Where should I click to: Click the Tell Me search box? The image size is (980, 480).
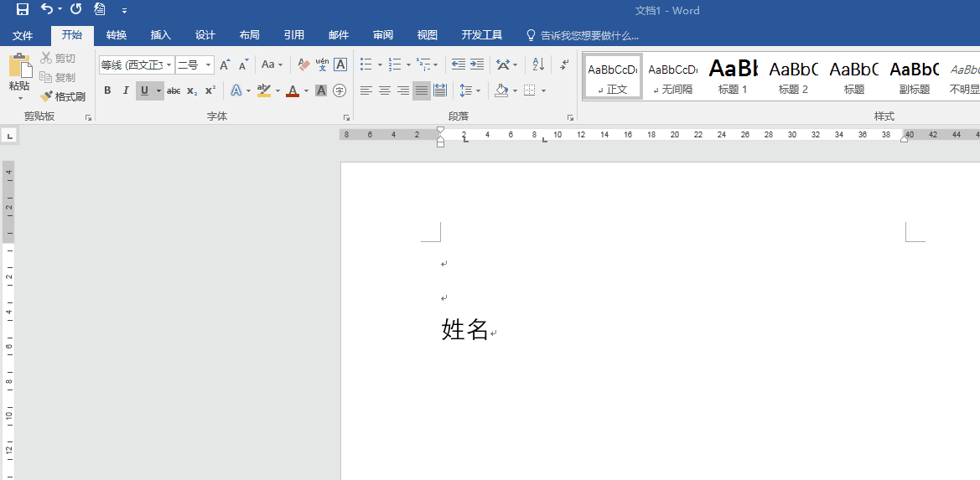click(589, 35)
